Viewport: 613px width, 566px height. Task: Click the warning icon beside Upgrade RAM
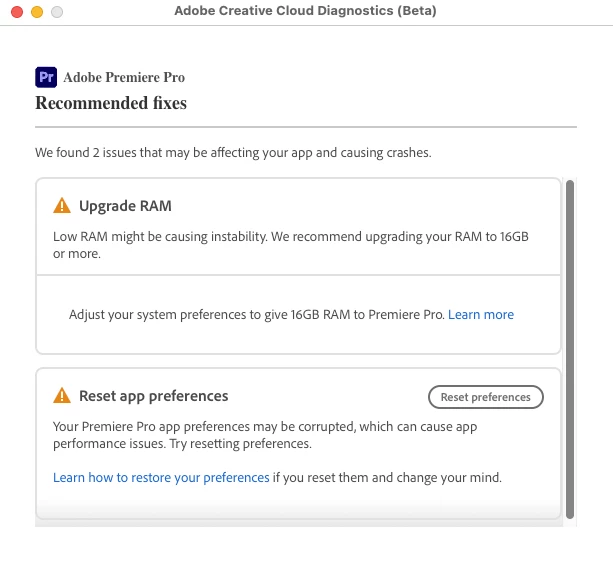click(62, 206)
